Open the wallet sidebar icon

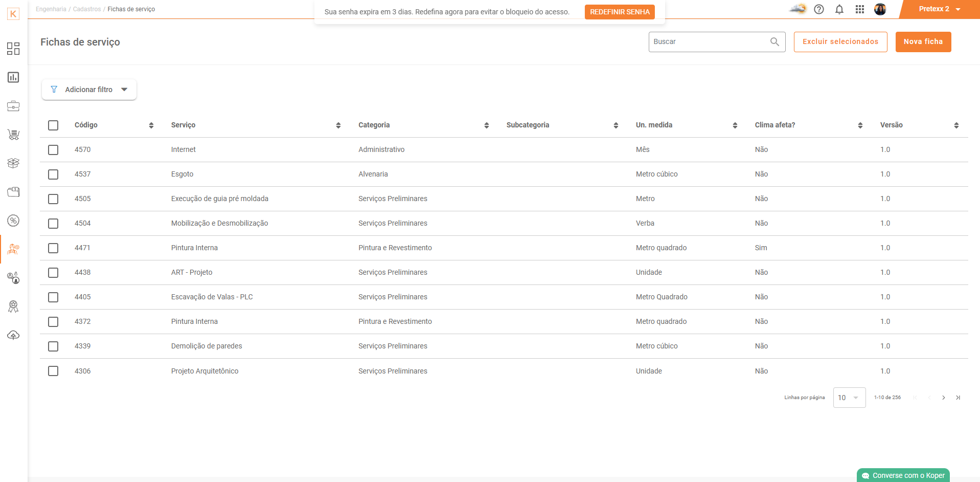(x=13, y=192)
